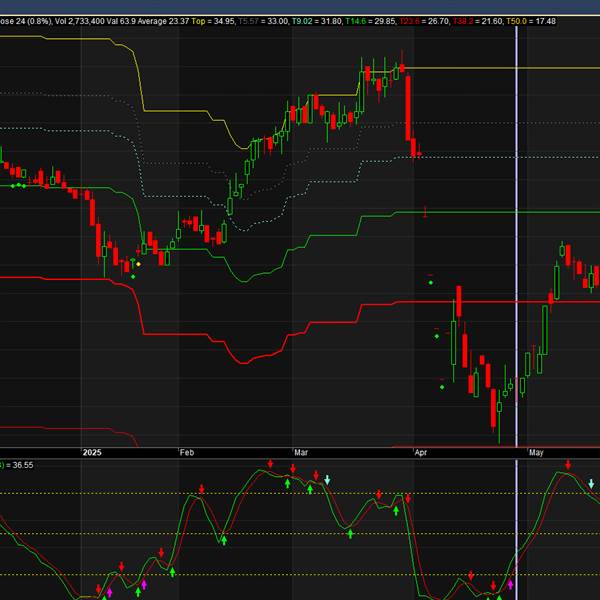600x600 pixels.
Task: Click the 'Apr' date axis label
Action: point(421,452)
